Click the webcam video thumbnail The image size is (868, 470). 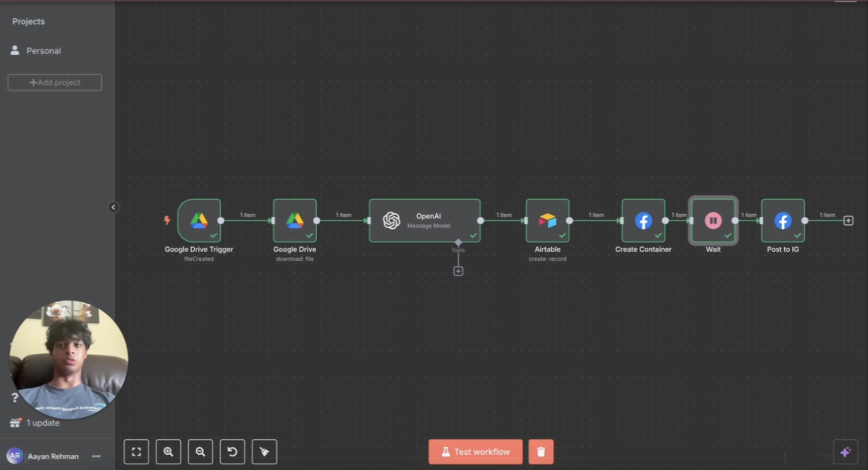tap(68, 359)
